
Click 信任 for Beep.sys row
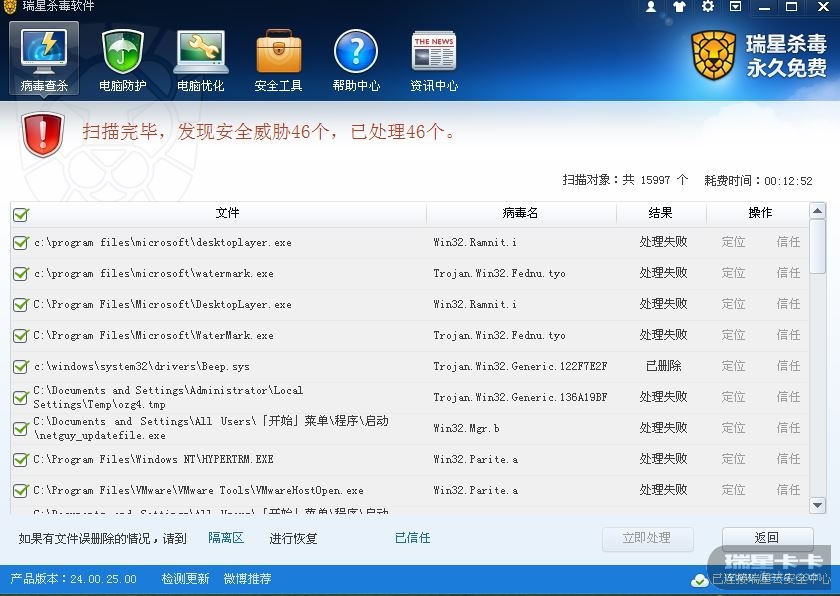click(789, 366)
